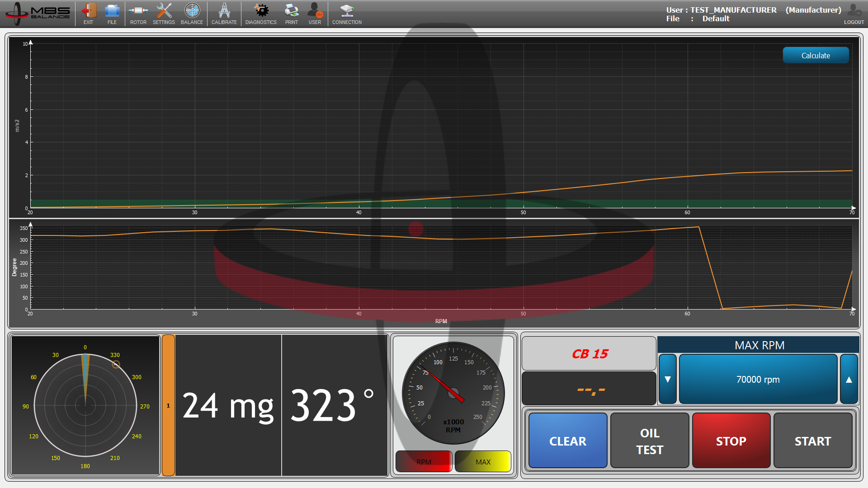Image resolution: width=868 pixels, height=488 pixels.
Task: Toggle the RPM display mode
Action: [423, 461]
